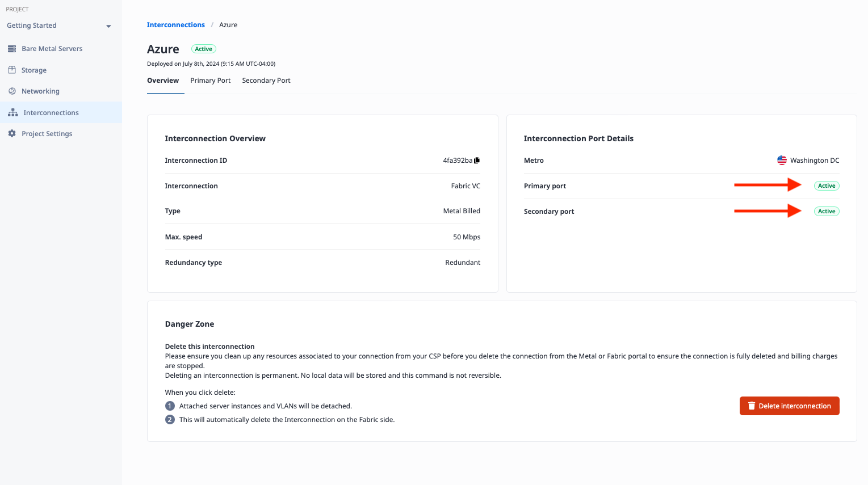Click the 'When you click delete:' text
The height and width of the screenshot is (485, 868).
(x=200, y=393)
